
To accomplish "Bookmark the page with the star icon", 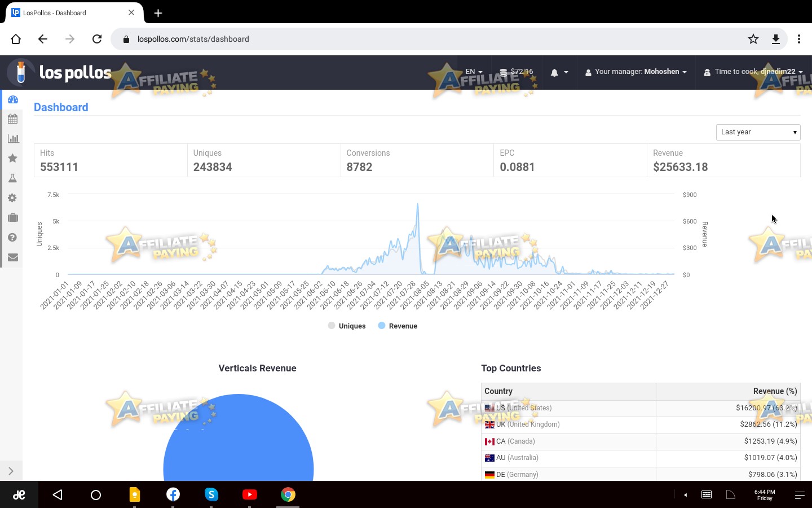I will point(753,39).
